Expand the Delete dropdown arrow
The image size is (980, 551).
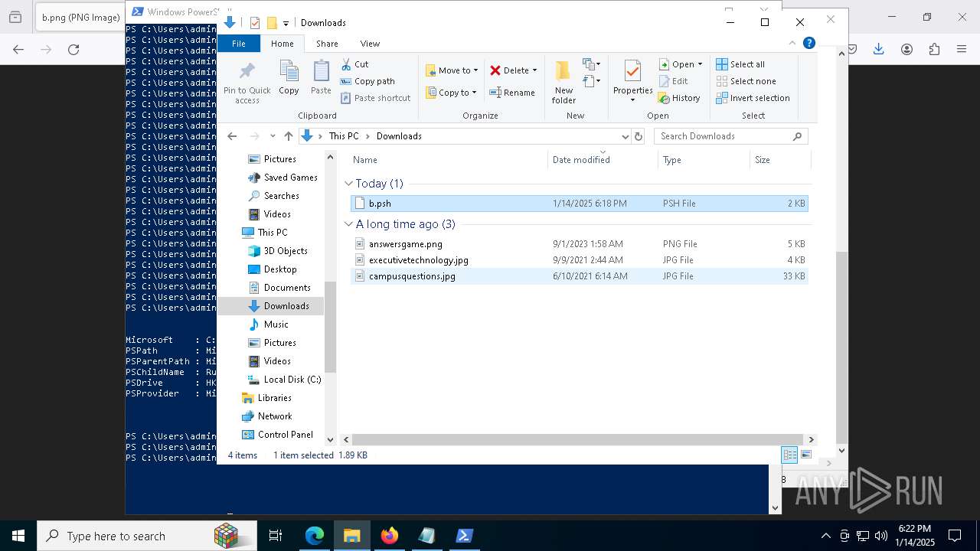tap(534, 70)
